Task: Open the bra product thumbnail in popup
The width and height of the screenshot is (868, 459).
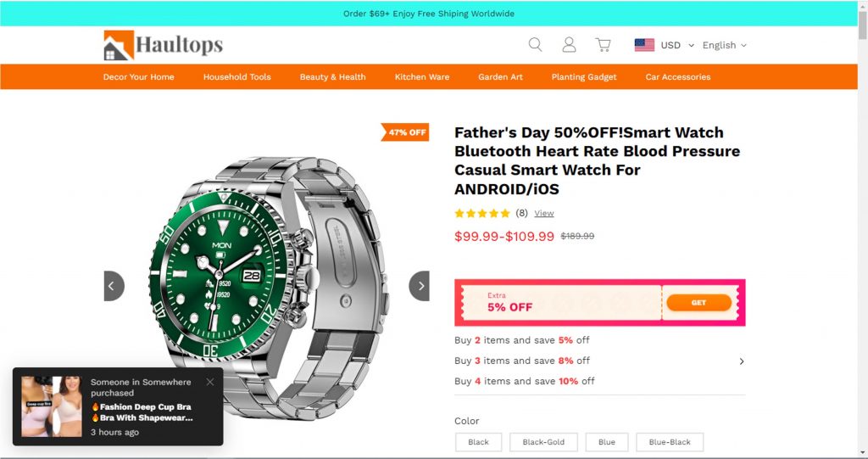Action: pos(52,406)
